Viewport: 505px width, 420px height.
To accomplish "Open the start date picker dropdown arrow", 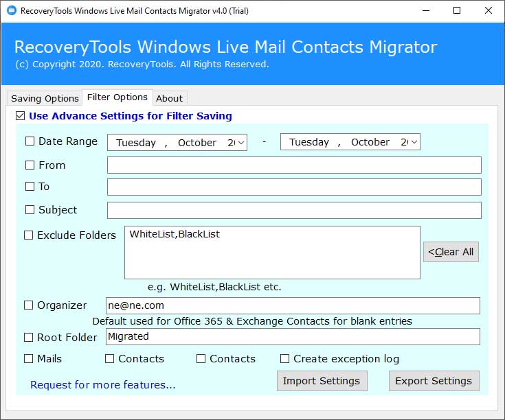I will tap(241, 143).
